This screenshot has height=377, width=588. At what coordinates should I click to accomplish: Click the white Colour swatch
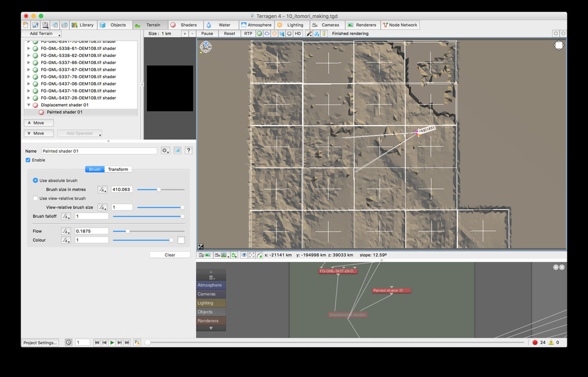pos(181,240)
